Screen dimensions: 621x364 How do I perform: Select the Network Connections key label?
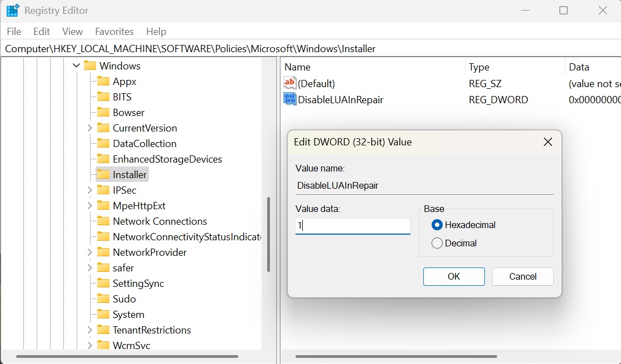tap(160, 221)
